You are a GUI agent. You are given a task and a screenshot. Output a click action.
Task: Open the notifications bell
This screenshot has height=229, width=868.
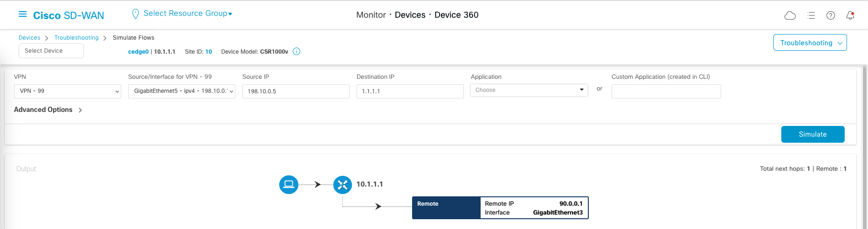click(850, 15)
